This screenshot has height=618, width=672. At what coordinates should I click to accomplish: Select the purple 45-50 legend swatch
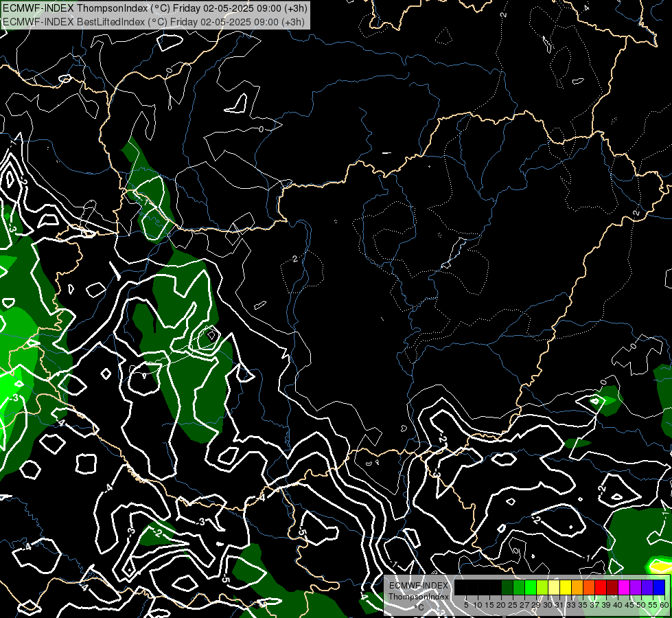636,588
